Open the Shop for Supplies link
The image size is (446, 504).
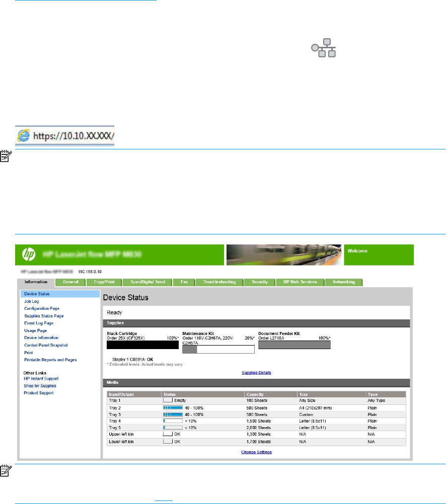[40, 386]
